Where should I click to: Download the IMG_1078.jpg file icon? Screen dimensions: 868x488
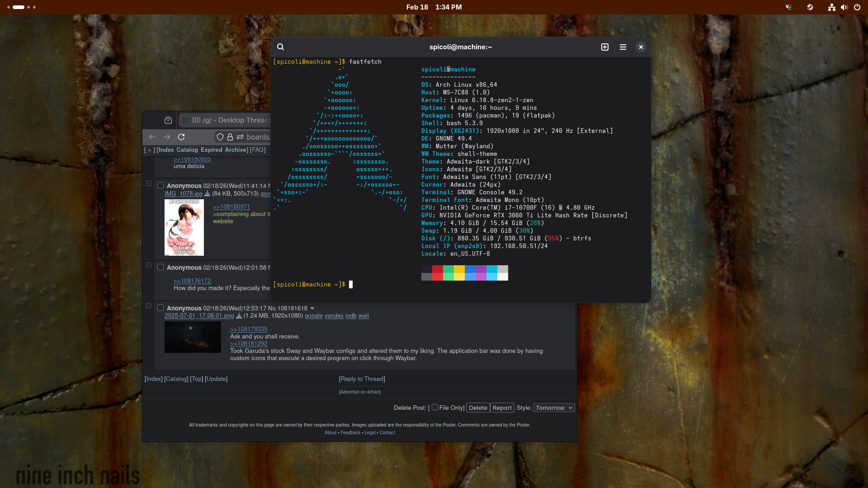click(x=207, y=193)
